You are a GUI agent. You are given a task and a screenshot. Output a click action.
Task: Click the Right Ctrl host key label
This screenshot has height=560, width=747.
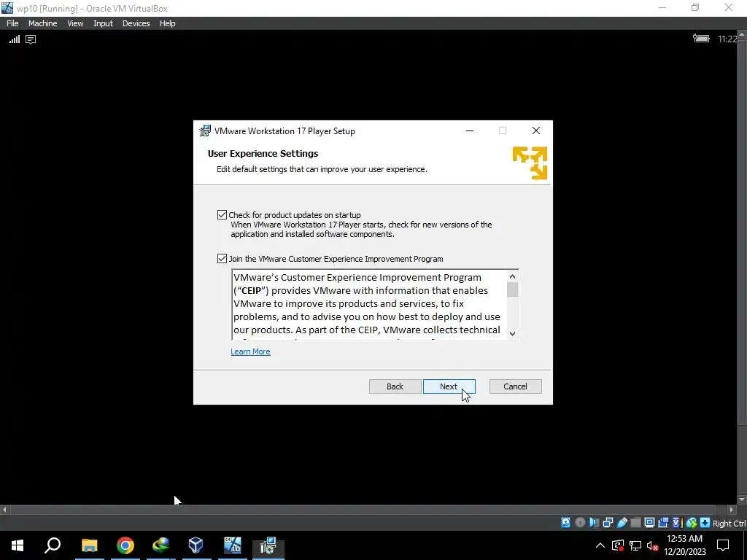729,524
